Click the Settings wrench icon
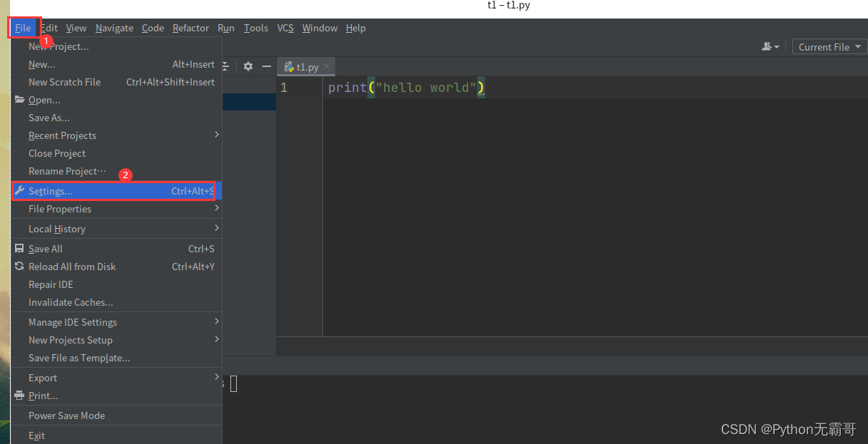Image resolution: width=868 pixels, height=444 pixels. click(x=19, y=191)
